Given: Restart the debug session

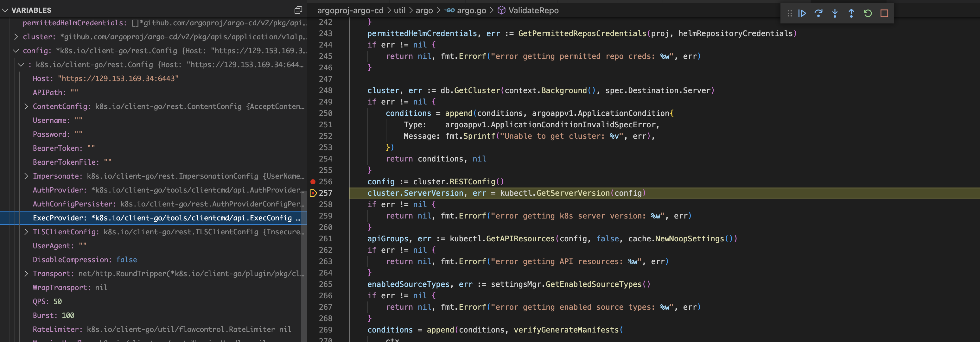Looking at the screenshot, I should (867, 13).
